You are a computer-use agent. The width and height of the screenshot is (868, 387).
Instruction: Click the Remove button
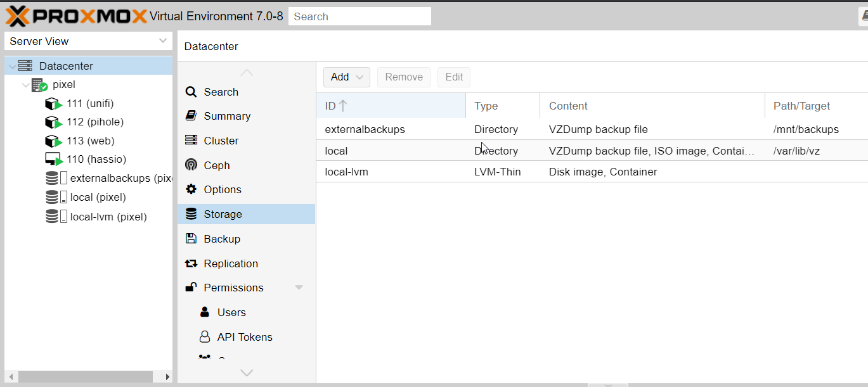404,77
